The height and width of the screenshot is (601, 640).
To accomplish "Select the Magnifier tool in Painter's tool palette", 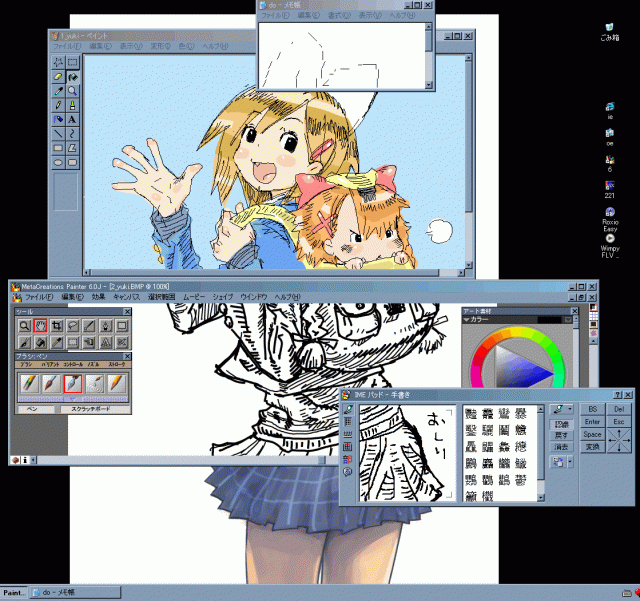I will tap(24, 326).
